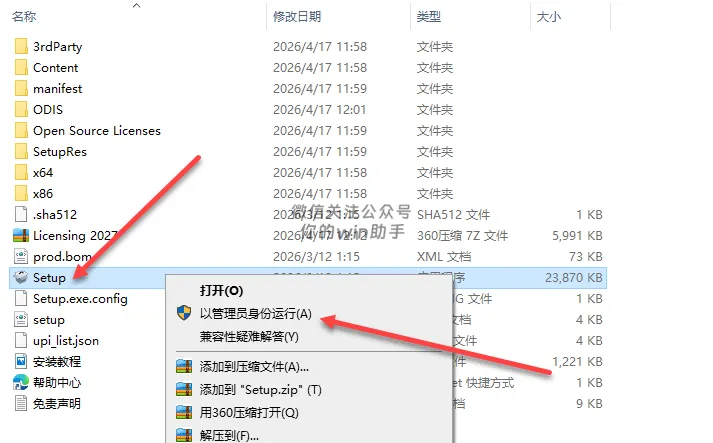Select 兼容性疑难解答(Y) in context menu
Image resolution: width=713 pixels, height=443 pixels.
point(249,337)
